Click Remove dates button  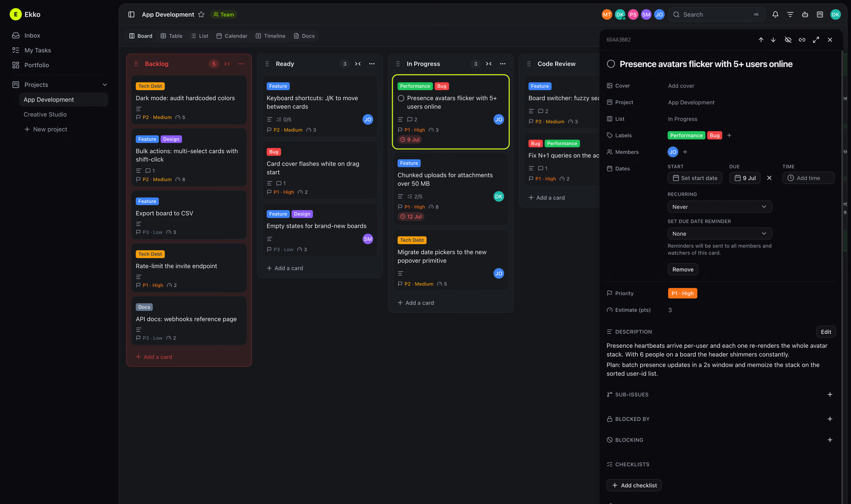coord(683,269)
